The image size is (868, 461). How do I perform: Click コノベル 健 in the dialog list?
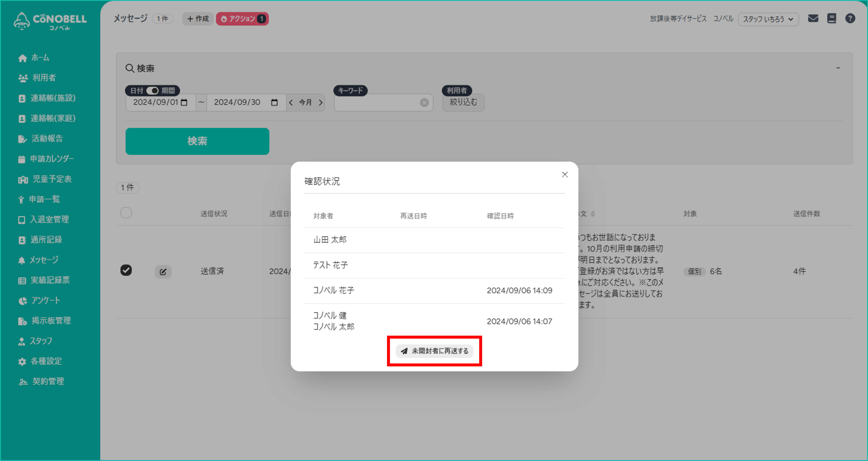(x=329, y=315)
